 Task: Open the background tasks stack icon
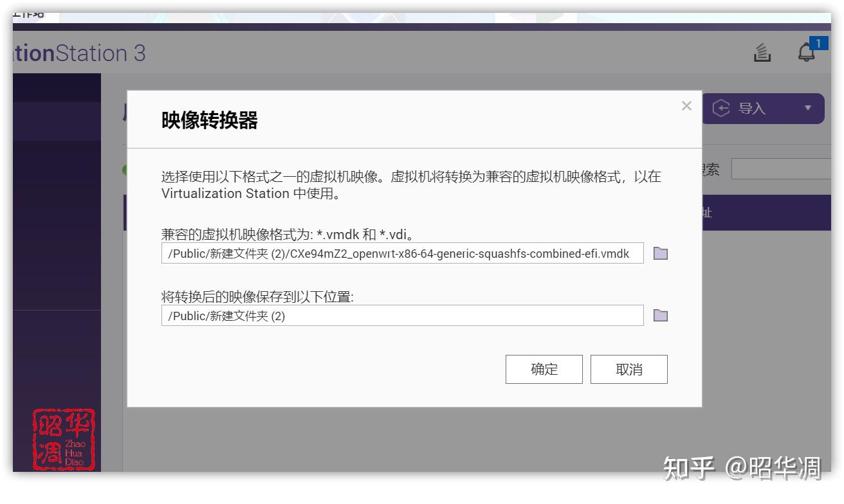[x=762, y=53]
